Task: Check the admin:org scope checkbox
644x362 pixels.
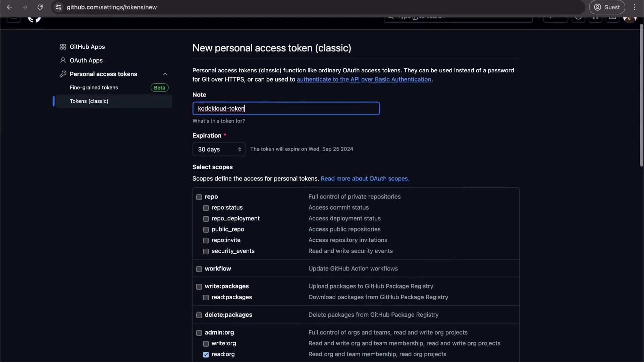Action: 199,333
